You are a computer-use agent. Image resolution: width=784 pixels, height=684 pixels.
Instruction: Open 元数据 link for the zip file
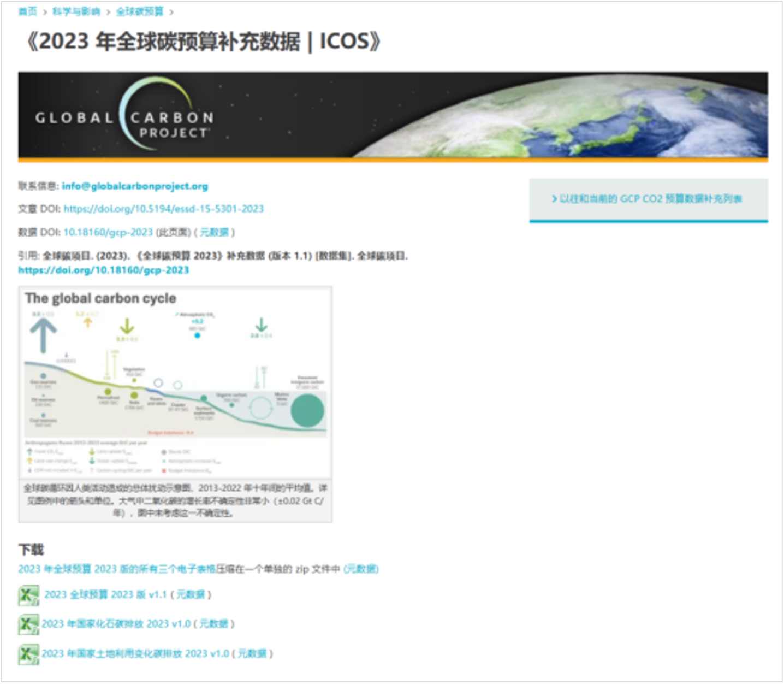pos(360,569)
